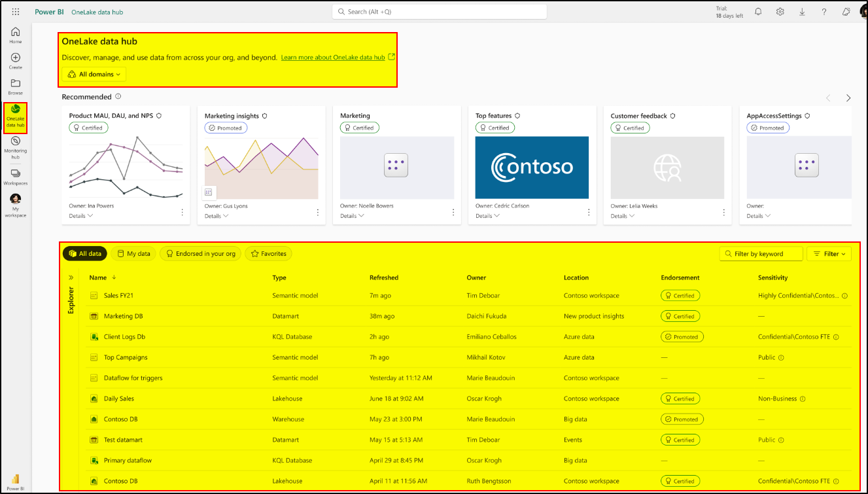
Task: Open the app launcher waffle icon
Action: point(16,12)
